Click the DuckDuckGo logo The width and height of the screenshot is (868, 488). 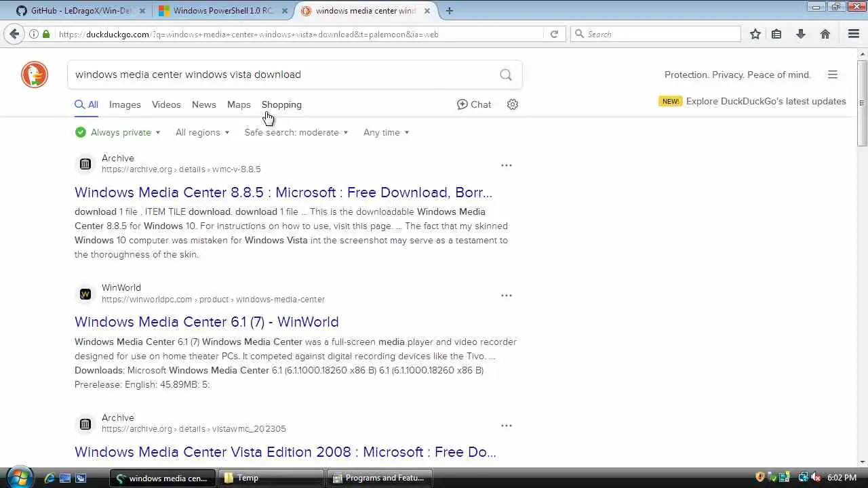point(35,75)
